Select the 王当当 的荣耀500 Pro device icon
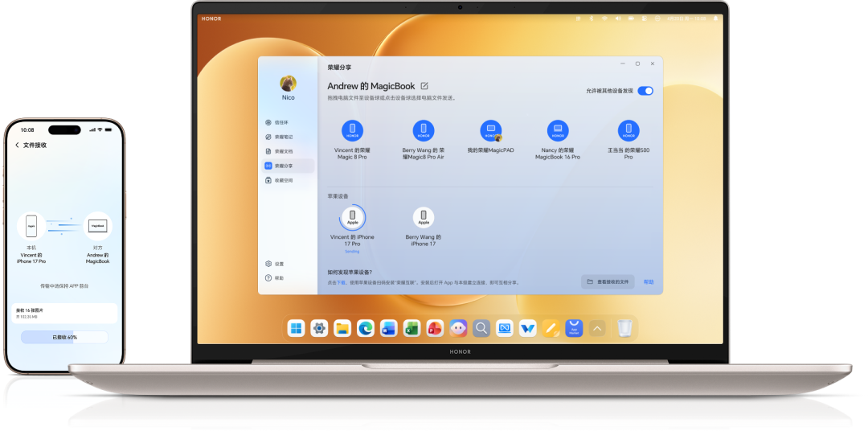 [x=628, y=131]
